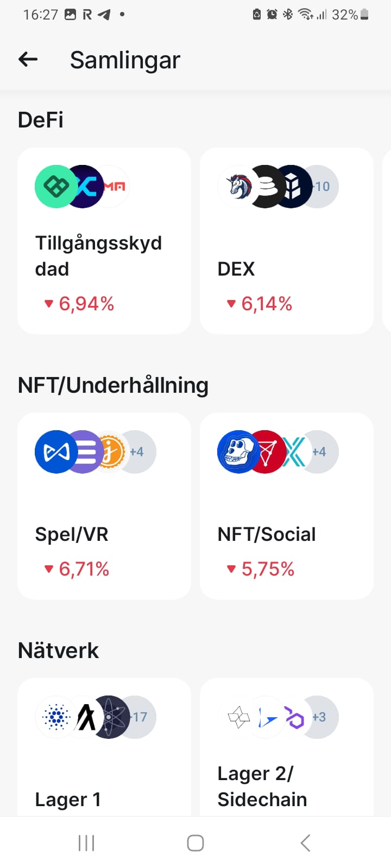Tap the +17 badge in Lager 1 card
The width and height of the screenshot is (391, 868).
click(x=141, y=717)
